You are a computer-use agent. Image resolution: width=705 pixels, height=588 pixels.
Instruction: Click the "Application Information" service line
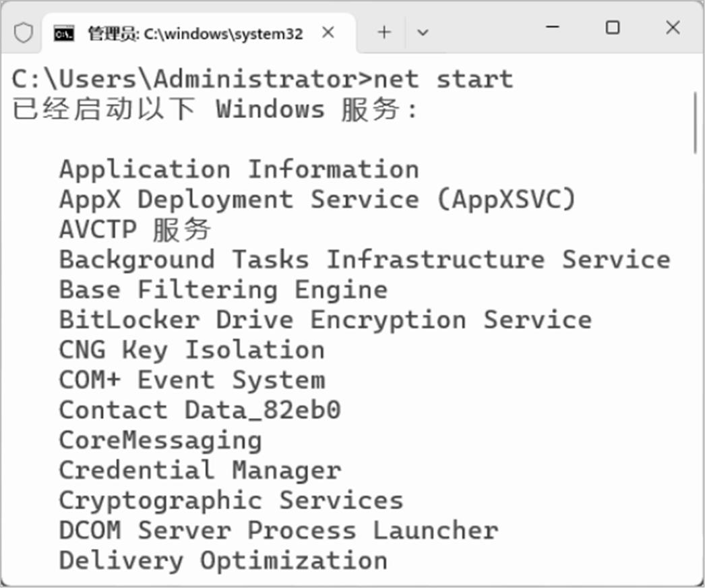pyautogui.click(x=239, y=169)
